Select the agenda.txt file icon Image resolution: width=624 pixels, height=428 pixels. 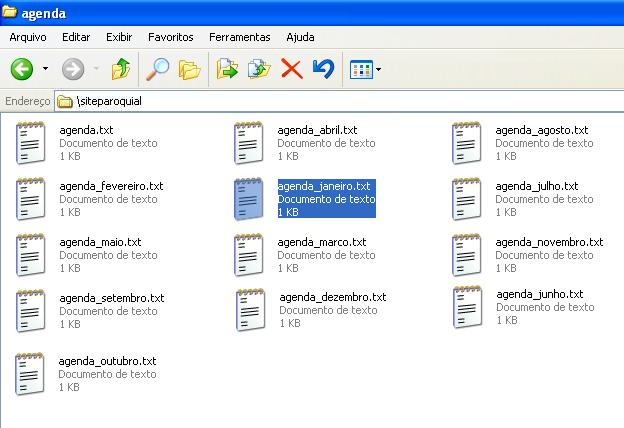coord(30,143)
